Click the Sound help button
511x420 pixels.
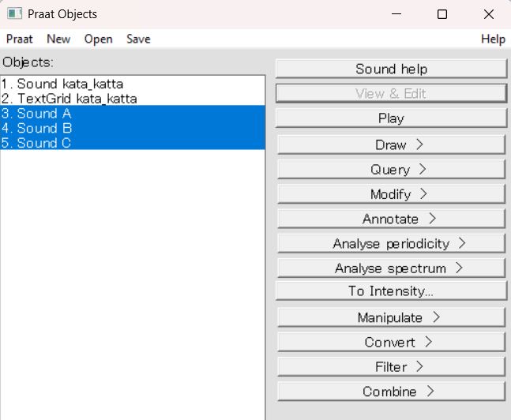point(392,69)
